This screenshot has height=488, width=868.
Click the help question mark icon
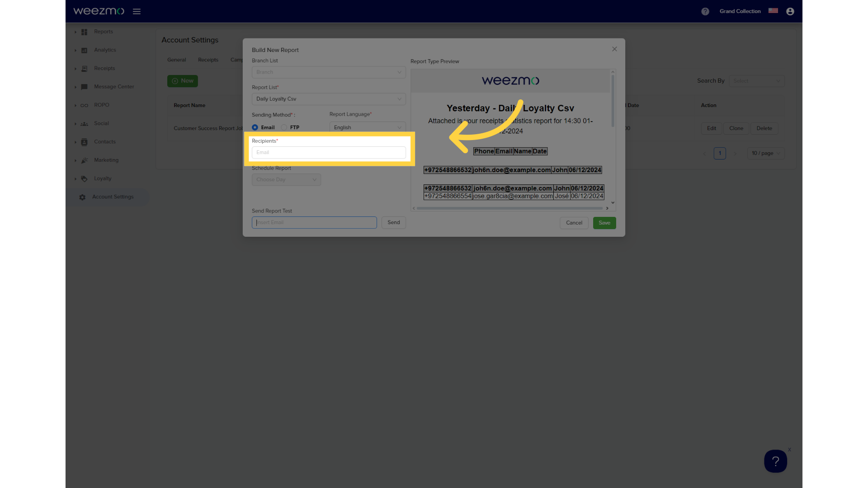(x=705, y=11)
